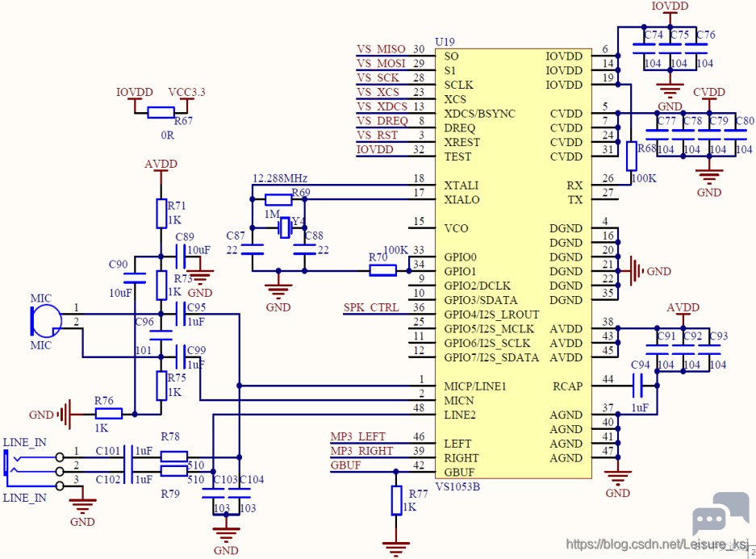Select capacitor C102 1uF symbol
This screenshot has height=559, width=756.
click(x=128, y=471)
